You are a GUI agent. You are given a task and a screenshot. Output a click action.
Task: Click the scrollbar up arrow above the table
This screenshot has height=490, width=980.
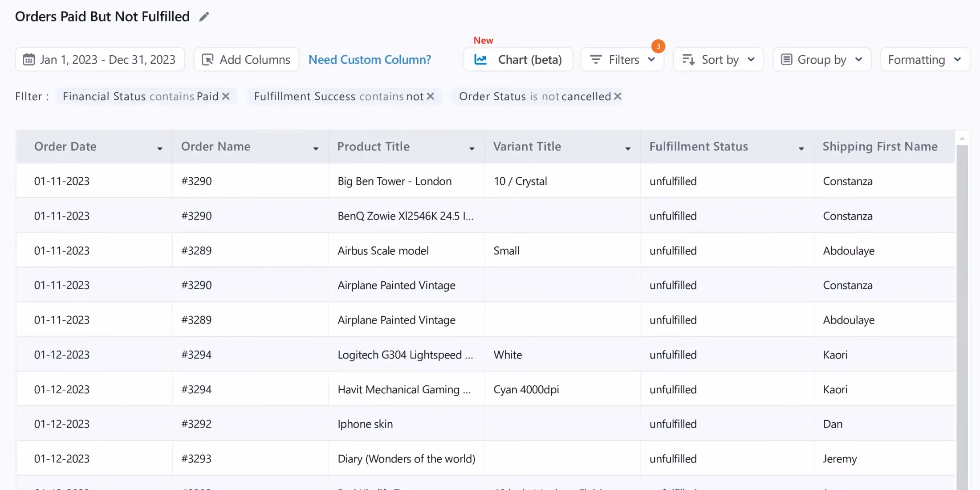(x=962, y=139)
